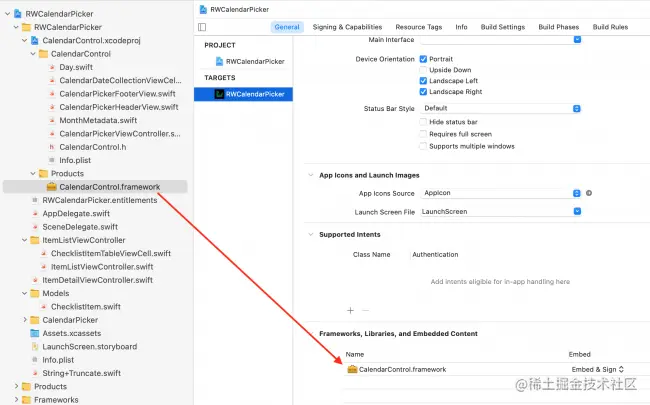
Task: Click the add intent plus button
Action: pos(350,310)
